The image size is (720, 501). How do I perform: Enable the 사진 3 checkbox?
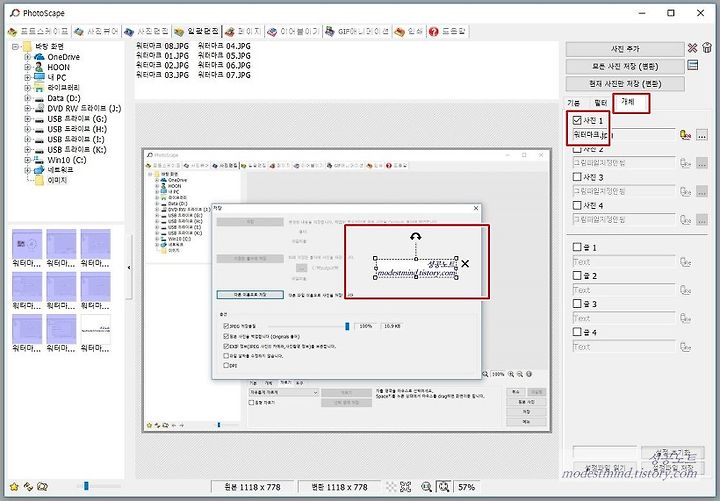point(577,177)
